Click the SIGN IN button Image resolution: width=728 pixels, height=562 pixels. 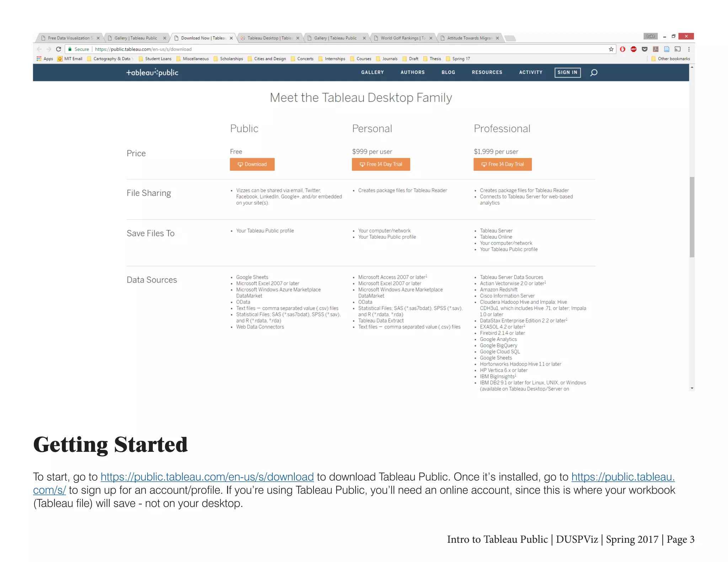tap(568, 72)
